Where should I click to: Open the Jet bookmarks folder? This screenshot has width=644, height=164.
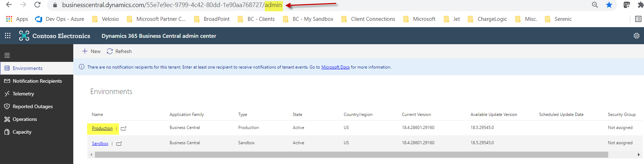[451, 19]
